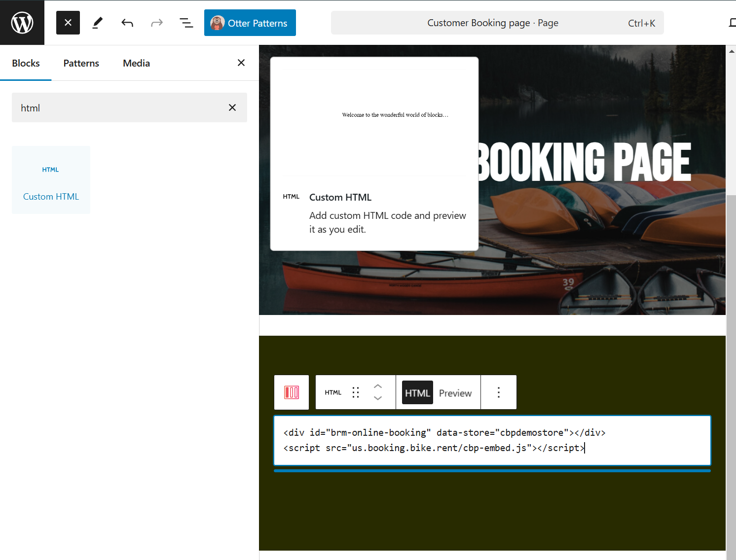Switch to the Patterns tab
The width and height of the screenshot is (736, 560).
tap(81, 63)
